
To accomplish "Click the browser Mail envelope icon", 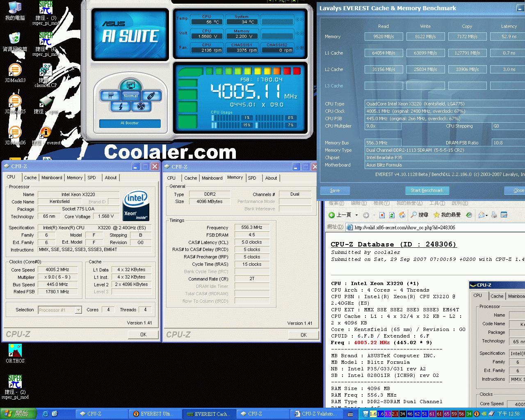I will tap(482, 215).
